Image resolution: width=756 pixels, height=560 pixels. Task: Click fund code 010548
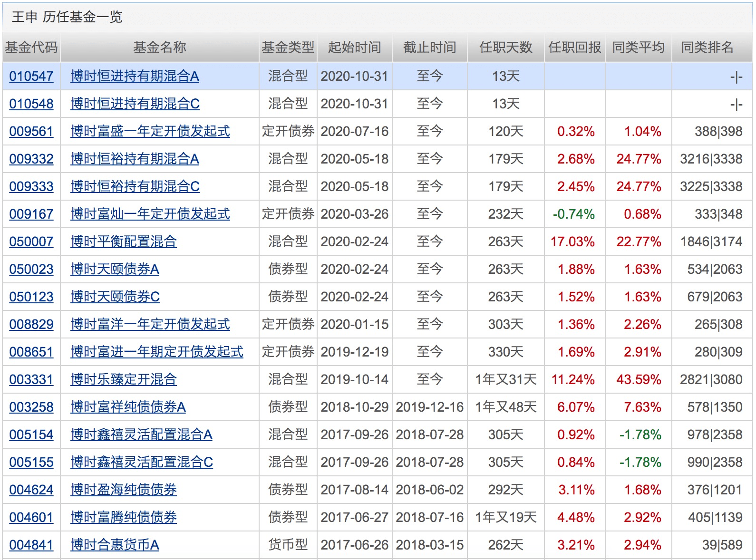31,104
